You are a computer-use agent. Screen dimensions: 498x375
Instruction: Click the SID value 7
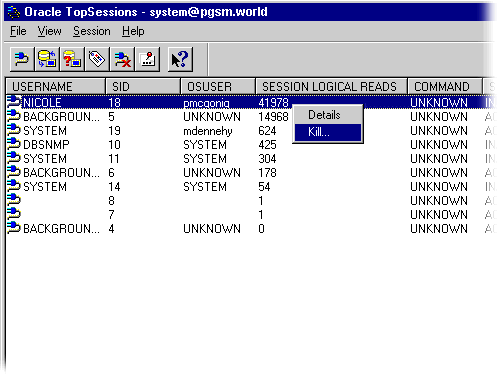click(x=111, y=215)
